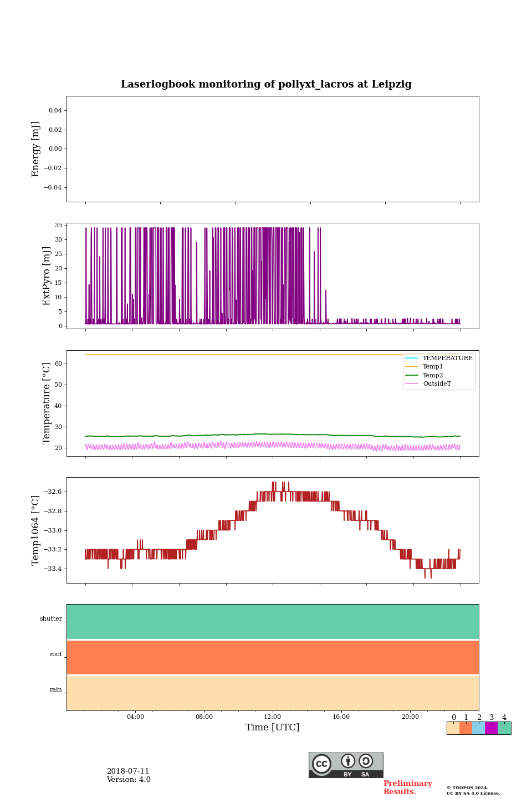
Task: Click the beige rain status band
Action: coord(273,693)
